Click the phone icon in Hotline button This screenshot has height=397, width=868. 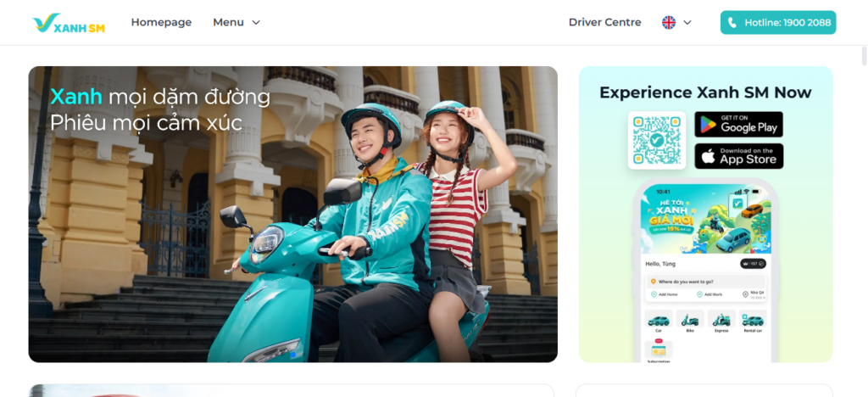point(732,23)
